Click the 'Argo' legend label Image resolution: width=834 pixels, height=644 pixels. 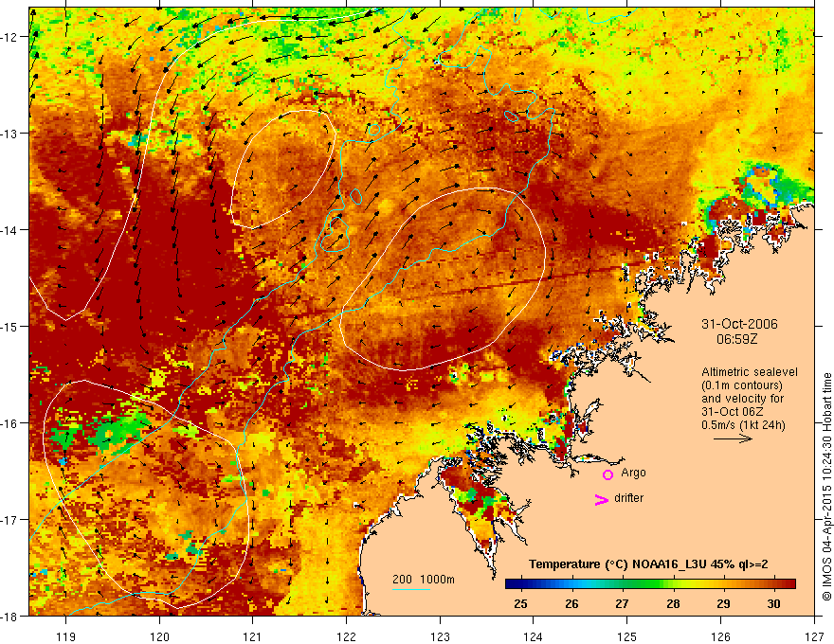click(x=633, y=473)
